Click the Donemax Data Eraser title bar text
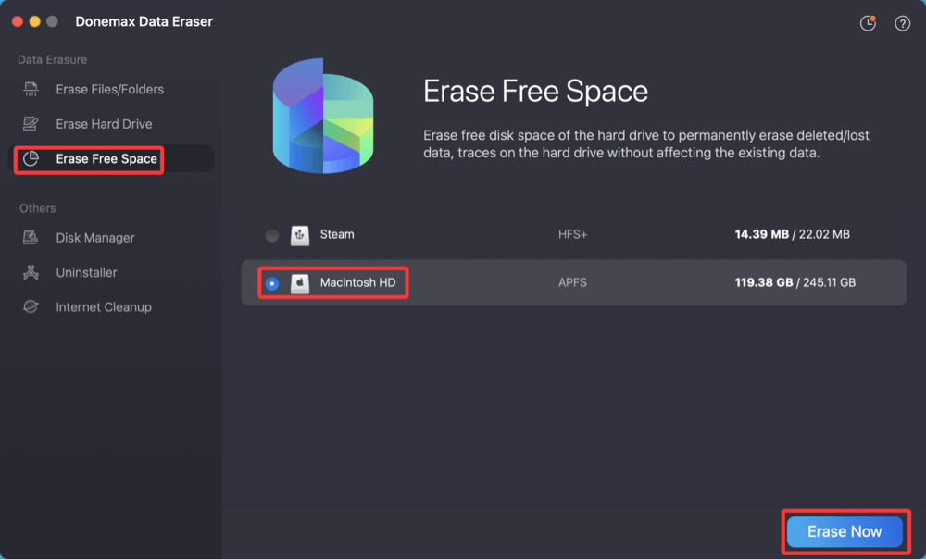926x560 pixels. tap(144, 20)
